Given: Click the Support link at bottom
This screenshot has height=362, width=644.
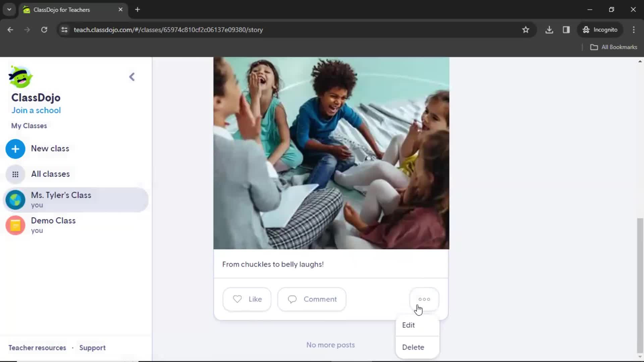Looking at the screenshot, I should click(93, 347).
